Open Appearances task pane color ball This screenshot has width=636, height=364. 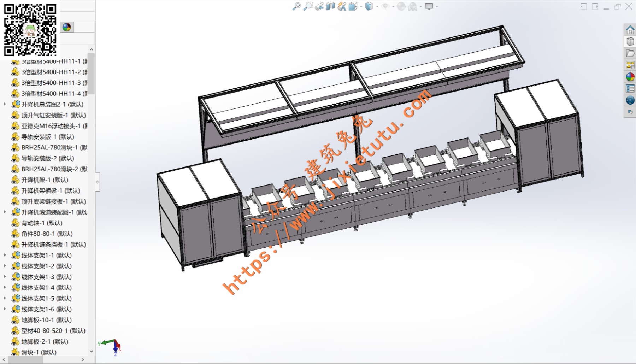[630, 77]
